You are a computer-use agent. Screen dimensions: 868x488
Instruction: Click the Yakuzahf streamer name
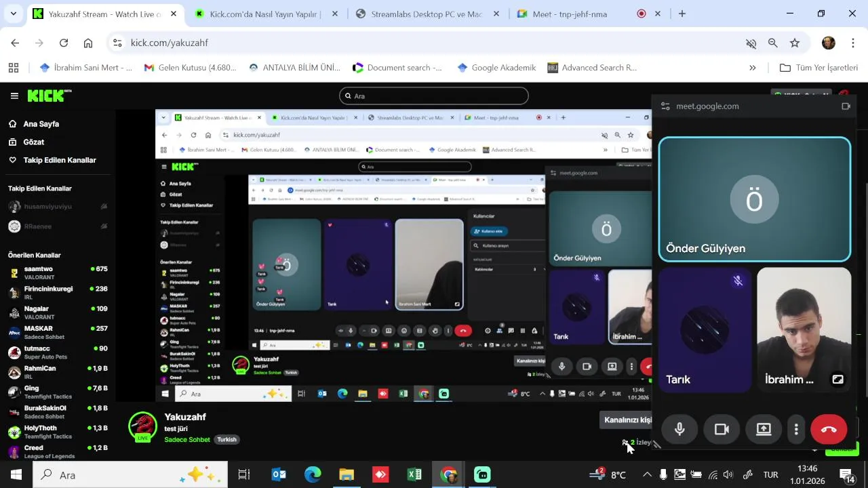click(x=185, y=417)
